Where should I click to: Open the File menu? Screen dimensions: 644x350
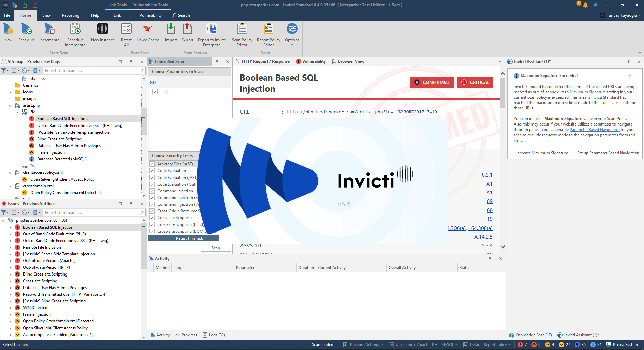pyautogui.click(x=7, y=15)
